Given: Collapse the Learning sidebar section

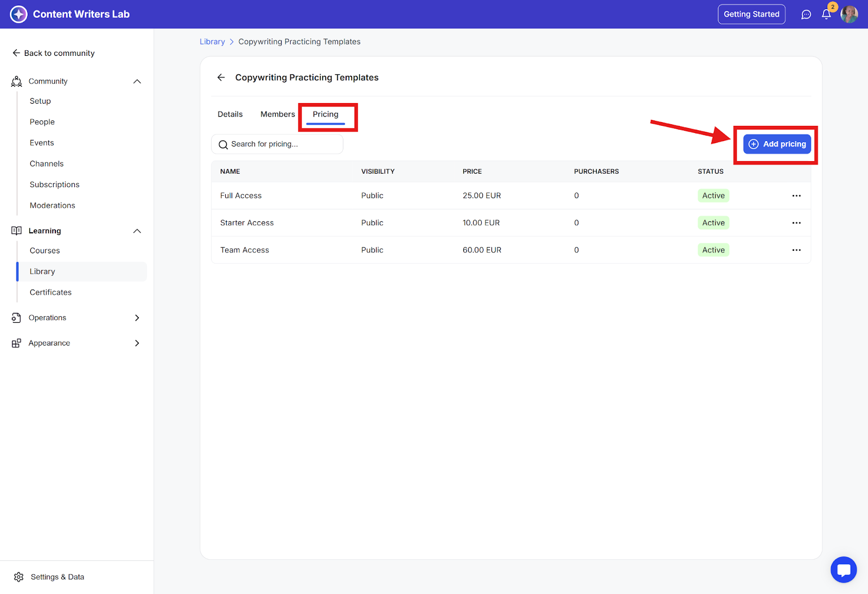Looking at the screenshot, I should pos(137,231).
